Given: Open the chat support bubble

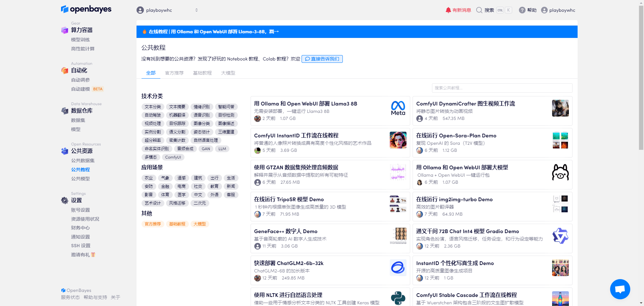Looking at the screenshot, I should (x=620, y=289).
